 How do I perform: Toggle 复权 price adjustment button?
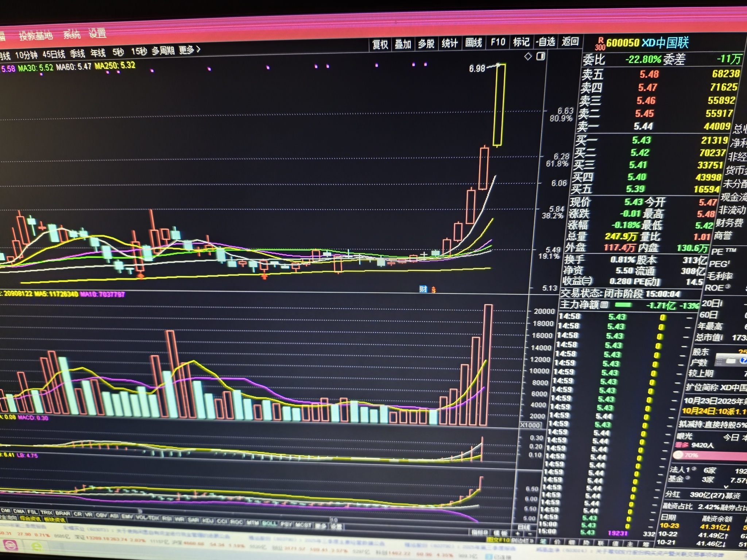380,44
